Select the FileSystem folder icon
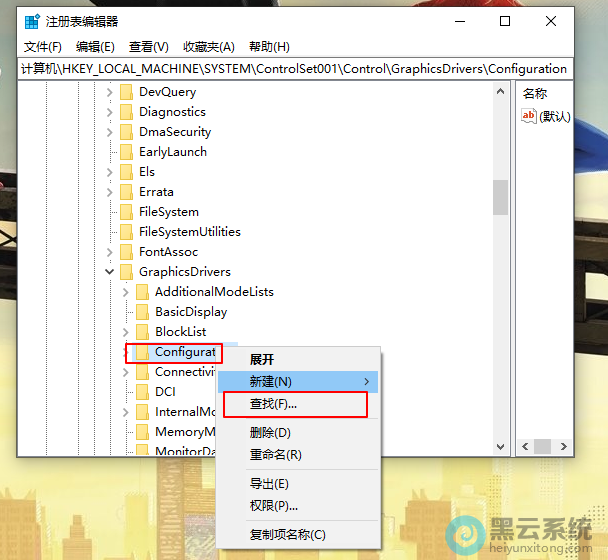The height and width of the screenshot is (560, 608). pos(126,212)
